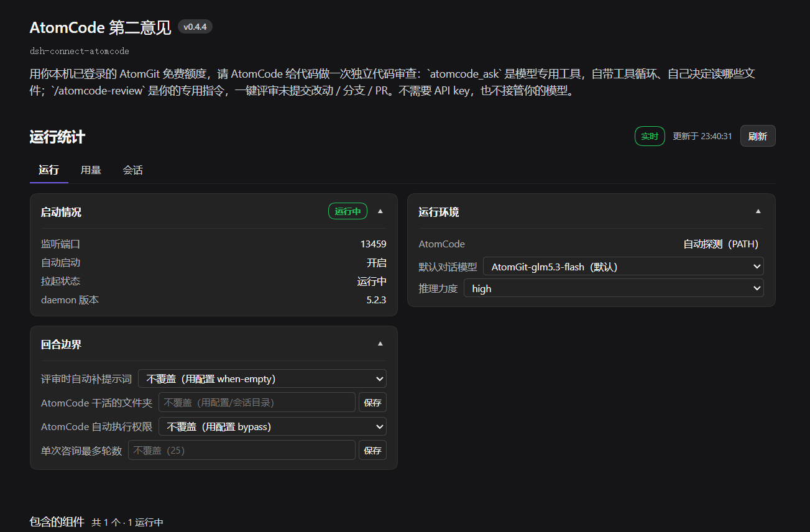Open the 默认对话模型 dropdown
The width and height of the screenshot is (810, 532).
[x=623, y=267]
